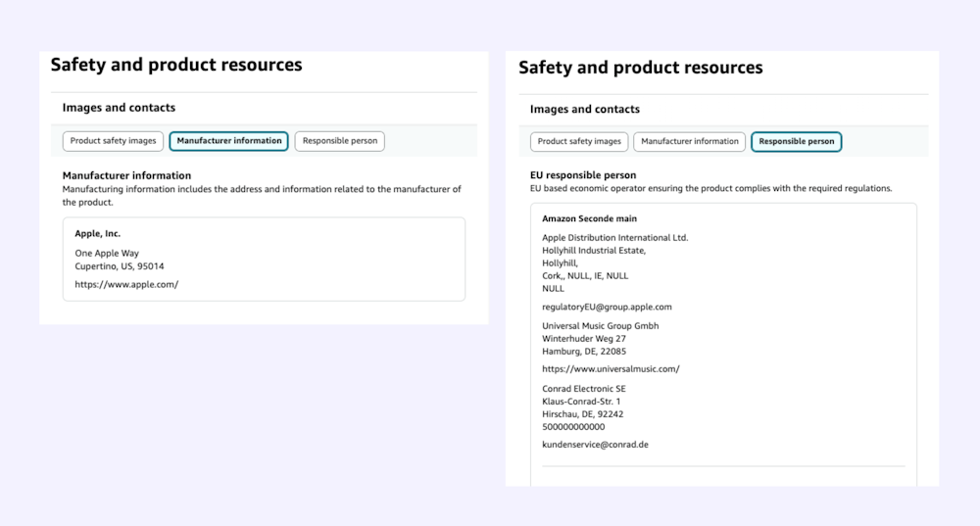Open Product safety images tab in right panel
The height and width of the screenshot is (526, 980).
tap(579, 142)
